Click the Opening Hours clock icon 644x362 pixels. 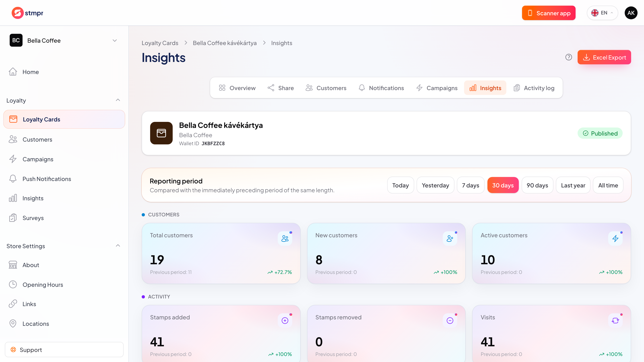coord(13,285)
